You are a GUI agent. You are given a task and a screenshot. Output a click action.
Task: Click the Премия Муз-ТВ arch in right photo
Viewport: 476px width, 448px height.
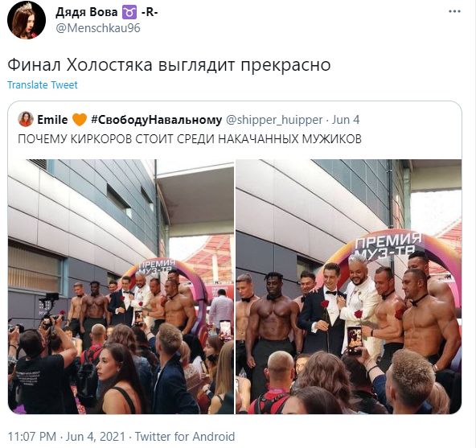(388, 247)
